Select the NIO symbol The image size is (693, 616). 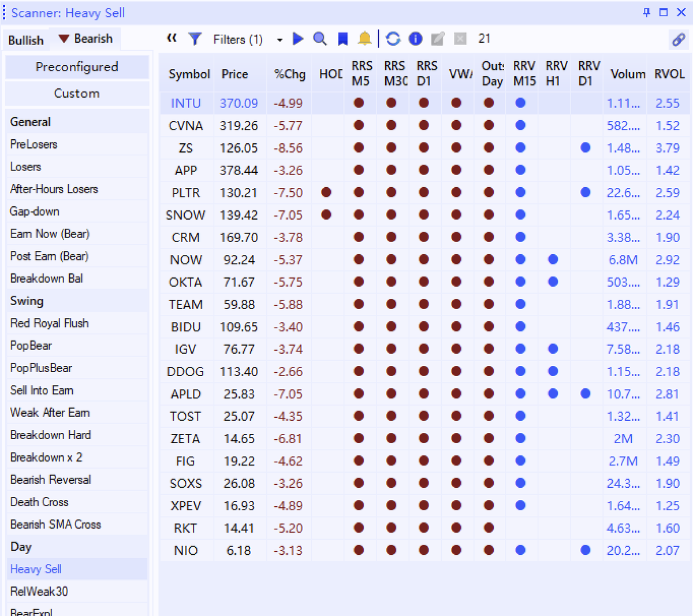click(x=186, y=551)
